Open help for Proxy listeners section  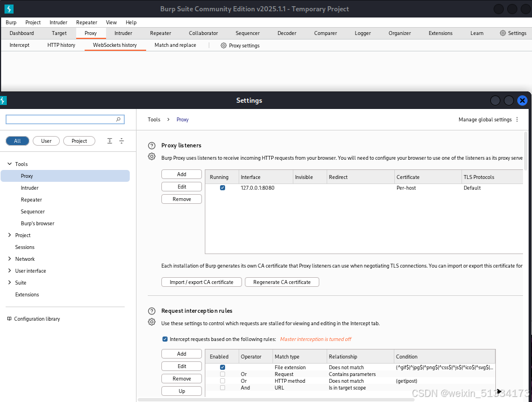tap(152, 146)
